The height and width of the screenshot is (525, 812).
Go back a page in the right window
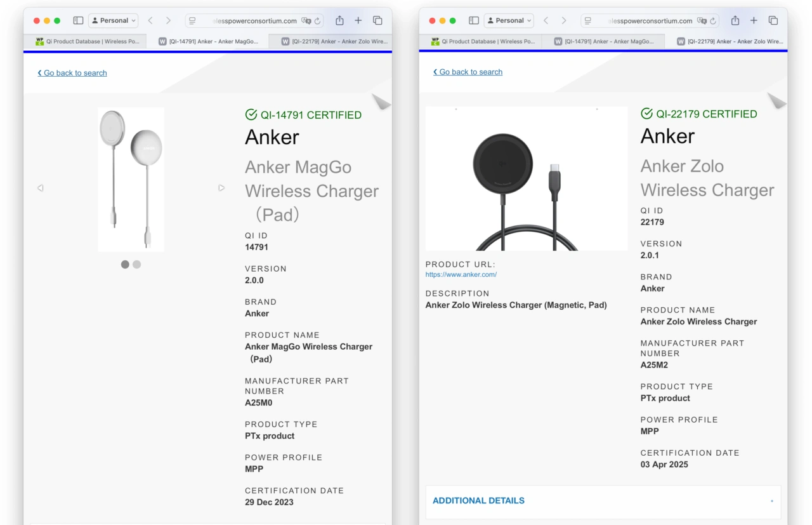[x=546, y=20]
